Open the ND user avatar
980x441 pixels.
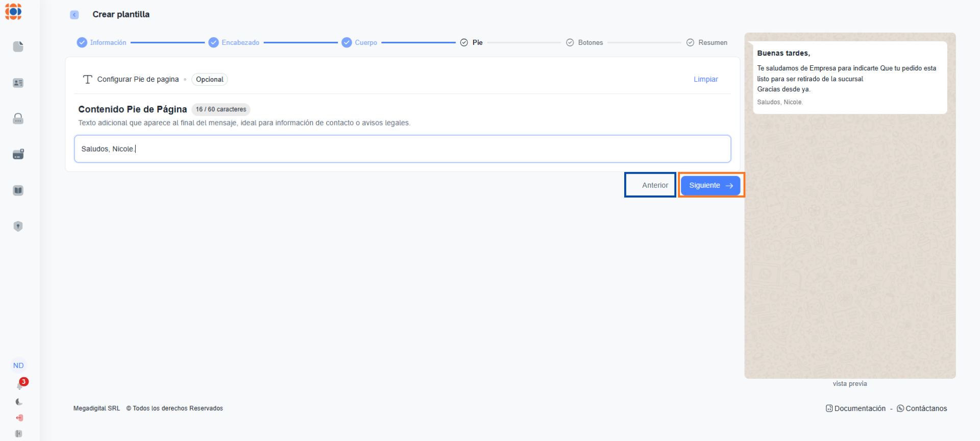tap(18, 365)
